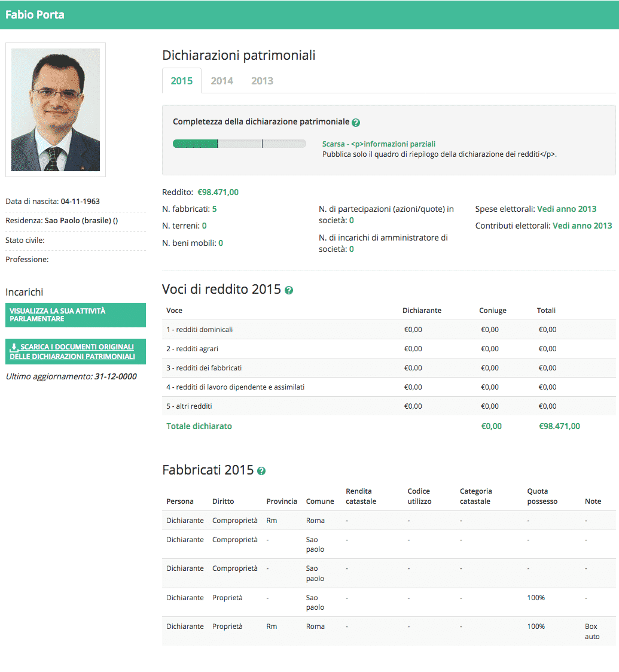The width and height of the screenshot is (619, 672).
Task: Click help icon next to Completezza della dichiarazione
Action: (x=355, y=123)
